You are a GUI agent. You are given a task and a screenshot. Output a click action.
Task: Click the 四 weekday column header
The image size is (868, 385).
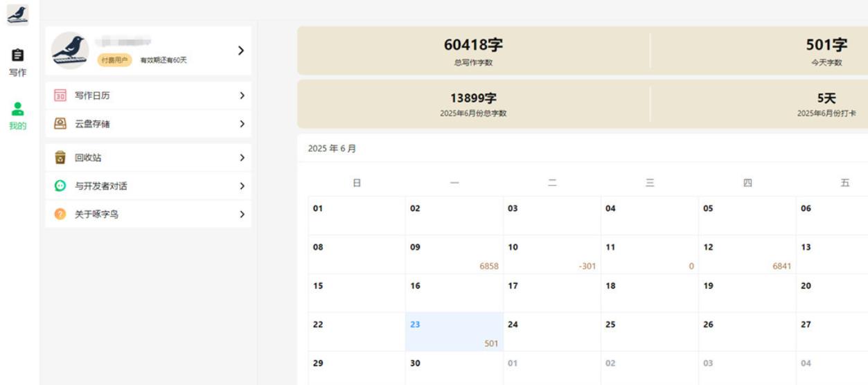click(x=747, y=183)
